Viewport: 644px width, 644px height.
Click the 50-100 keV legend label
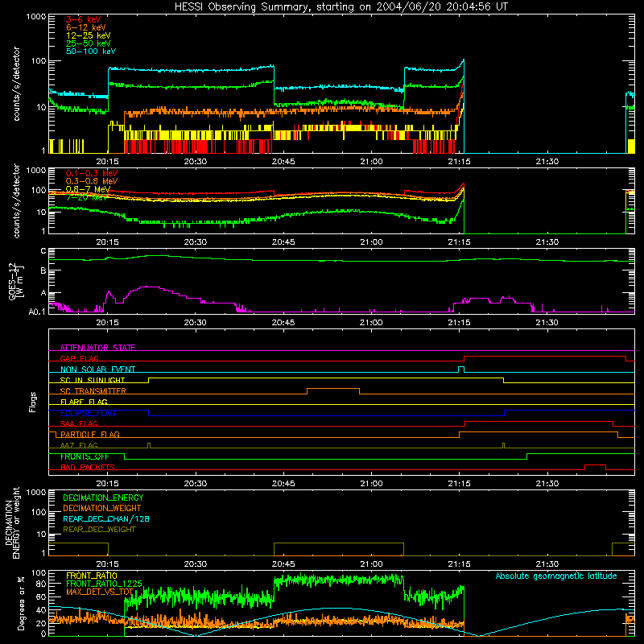91,52
